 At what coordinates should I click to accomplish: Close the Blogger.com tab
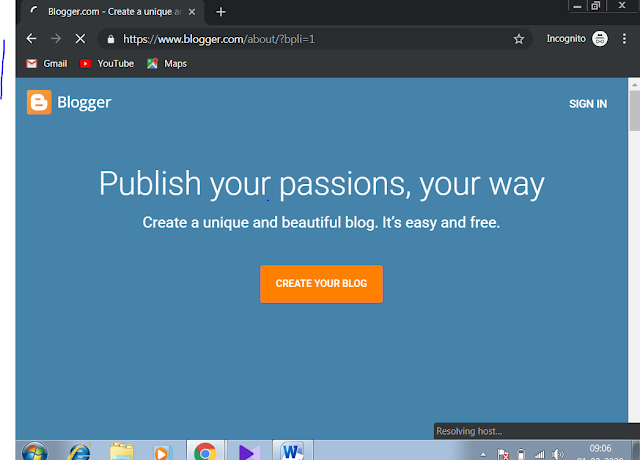(192, 12)
